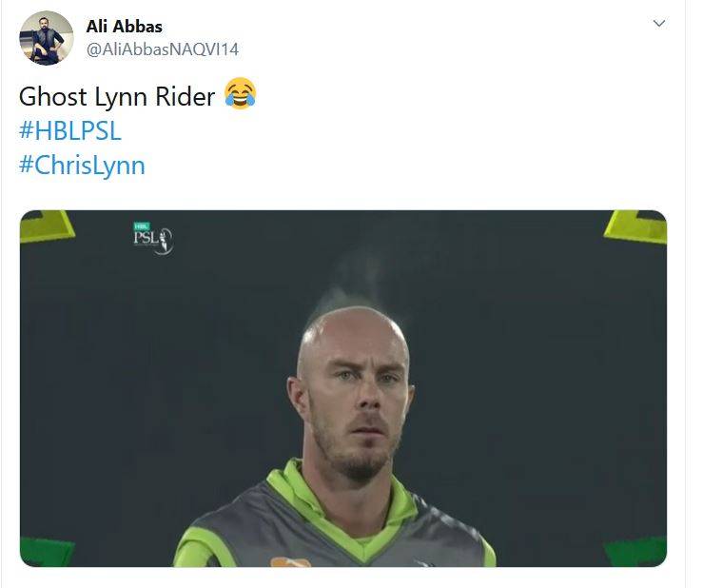Click the yellow graphic in image top-right corner

tap(635, 226)
